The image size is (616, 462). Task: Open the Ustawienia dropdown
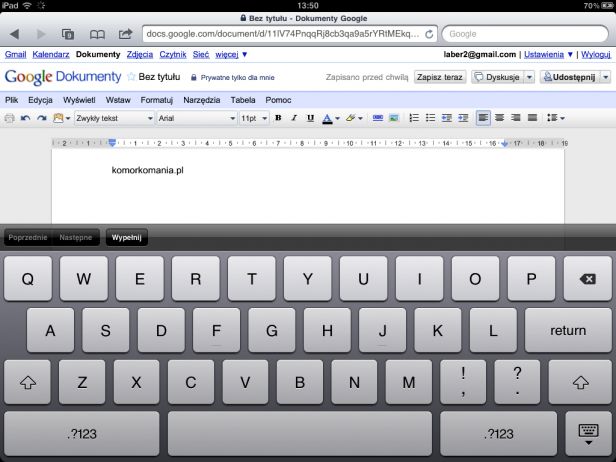[x=548, y=55]
